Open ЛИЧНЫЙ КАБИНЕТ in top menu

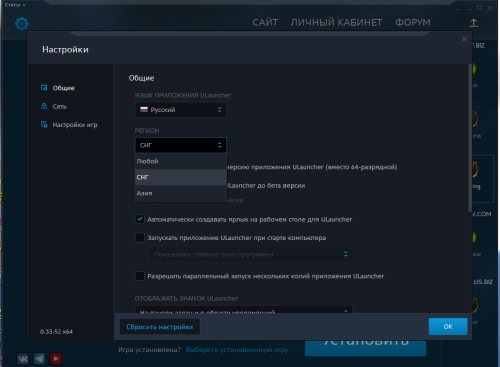pos(336,22)
